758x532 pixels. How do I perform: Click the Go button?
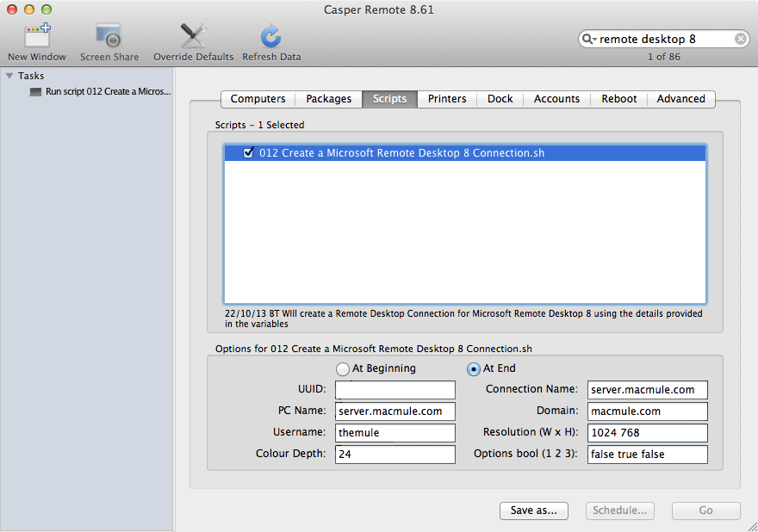tap(705, 510)
